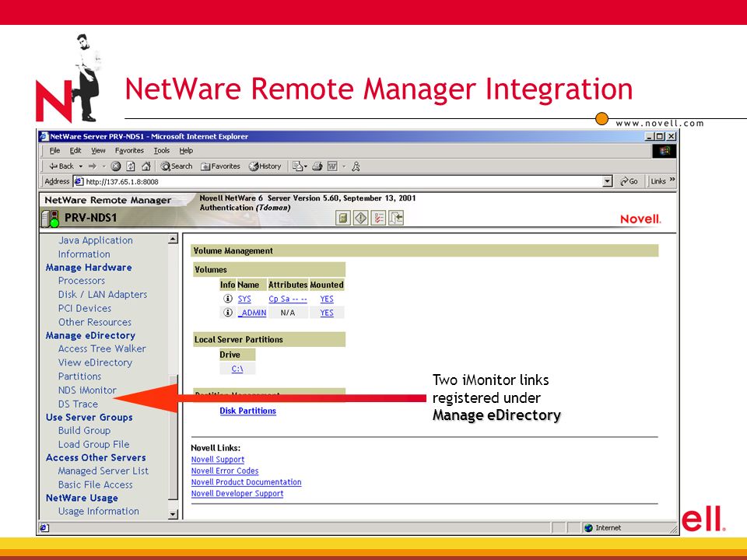Open the Edit-with dropdown arrow
The height and width of the screenshot is (560, 747).
click(x=344, y=166)
